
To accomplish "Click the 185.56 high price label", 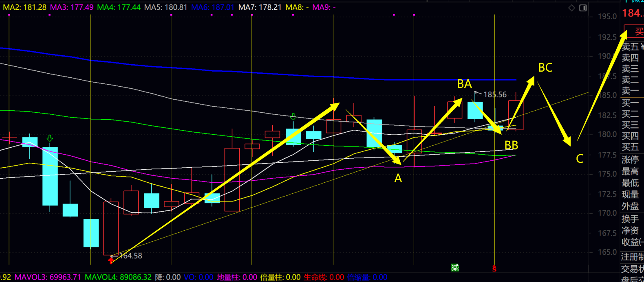I will click(x=495, y=94).
